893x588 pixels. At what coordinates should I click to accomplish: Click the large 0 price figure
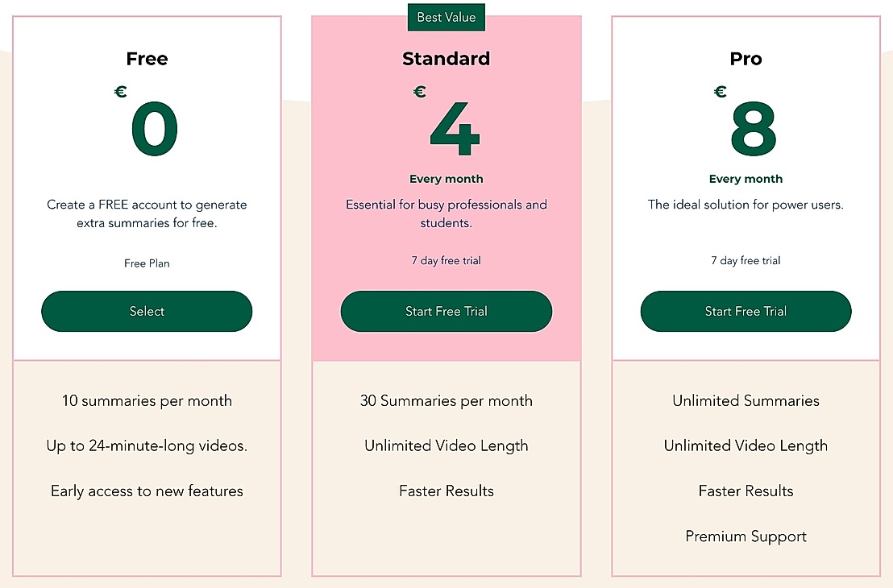[154, 129]
